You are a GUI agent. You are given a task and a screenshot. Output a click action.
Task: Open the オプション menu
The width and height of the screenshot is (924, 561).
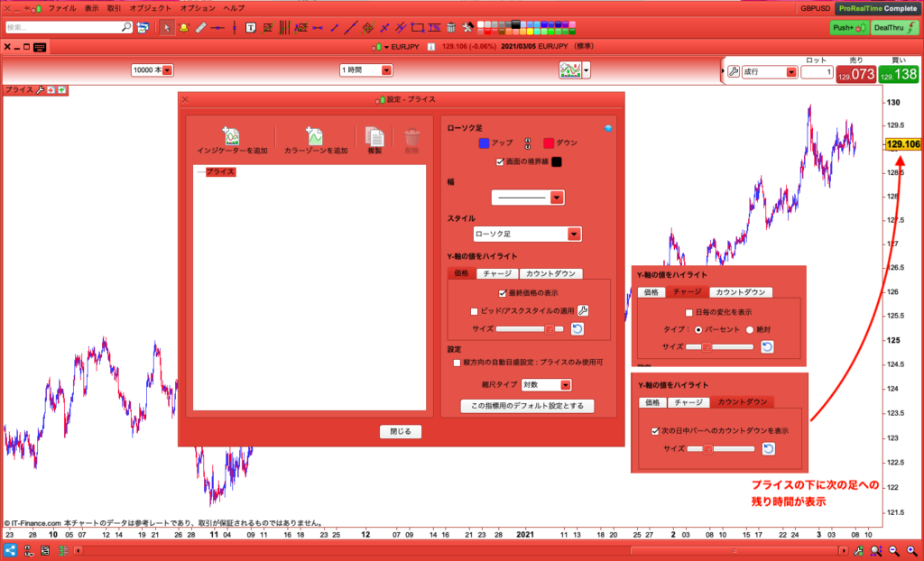pos(198,8)
